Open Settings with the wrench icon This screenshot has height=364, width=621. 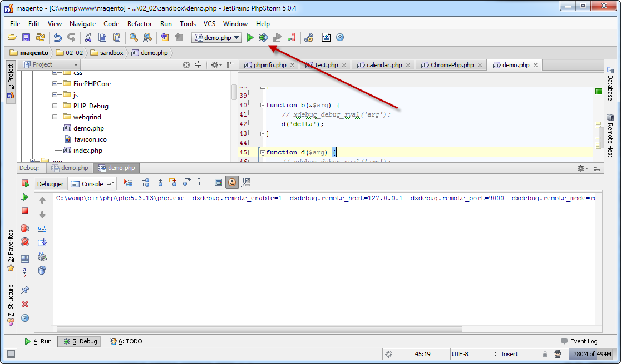tap(309, 38)
